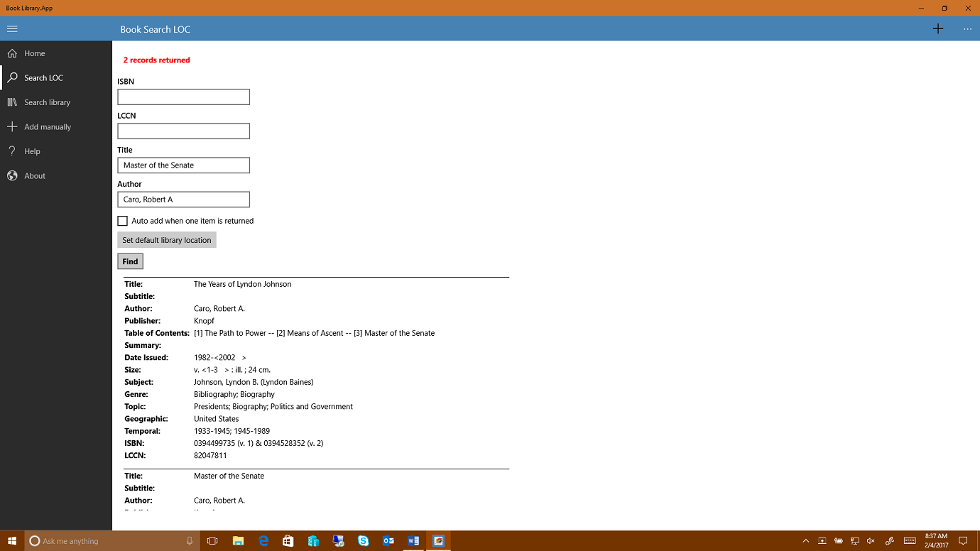Select the second result title Master of the Senate

[x=229, y=476]
